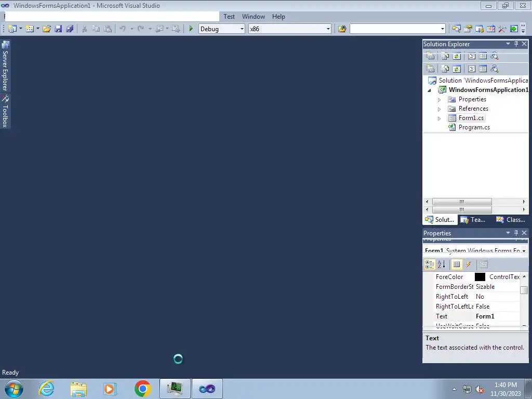The height and width of the screenshot is (399, 532).
Task: Click the green arrow window toolbar icon
Action: [x=514, y=29]
